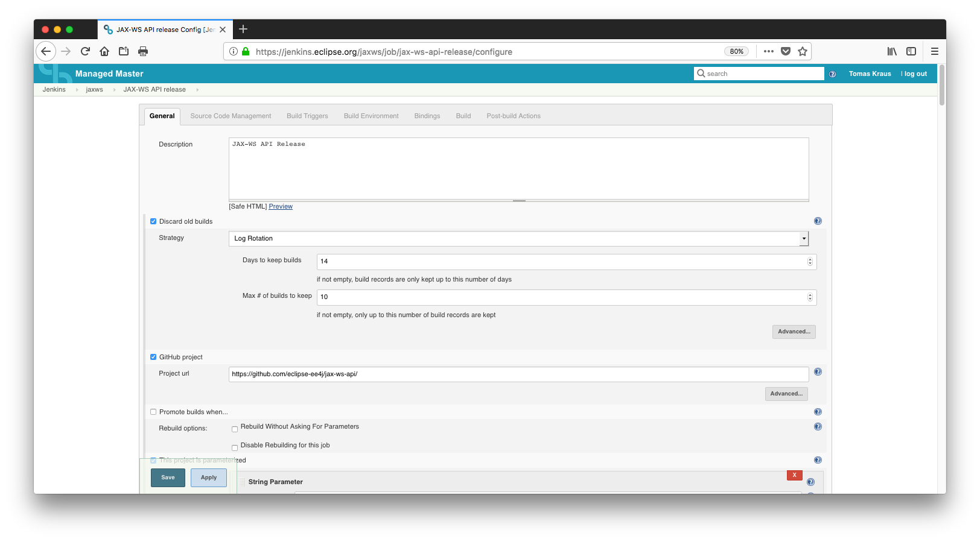Bookmark this page with star icon
980x542 pixels.
point(803,51)
